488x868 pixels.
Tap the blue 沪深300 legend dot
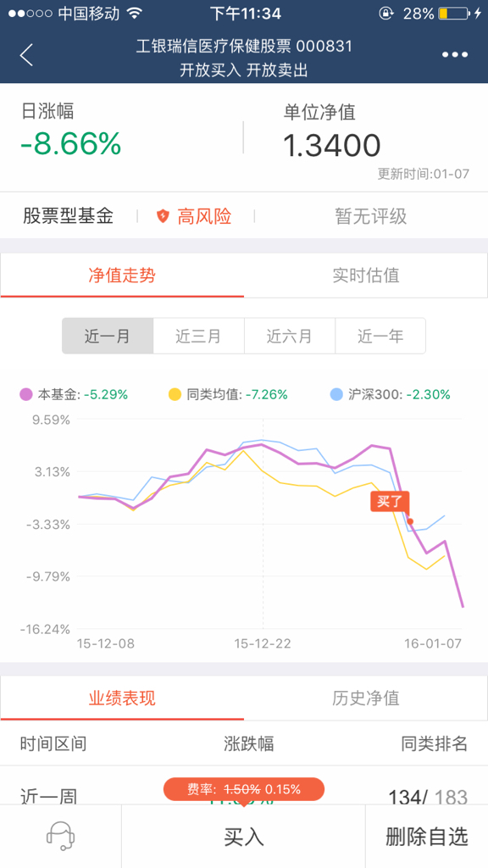click(336, 395)
